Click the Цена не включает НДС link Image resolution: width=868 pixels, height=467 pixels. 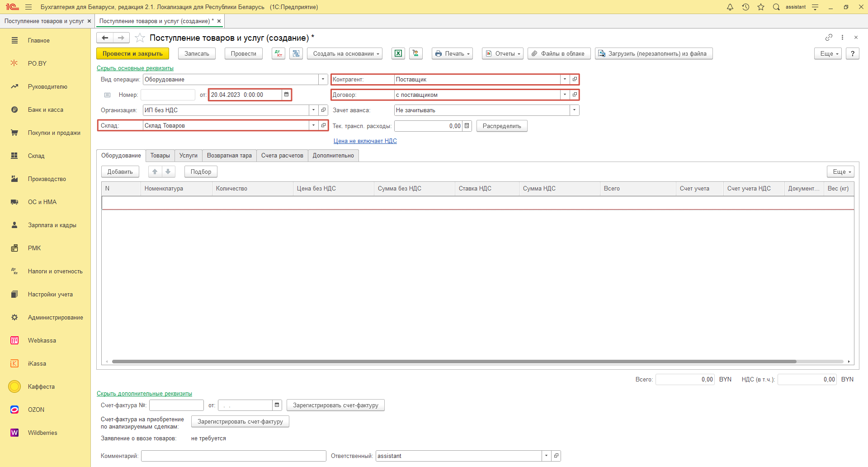[365, 141]
